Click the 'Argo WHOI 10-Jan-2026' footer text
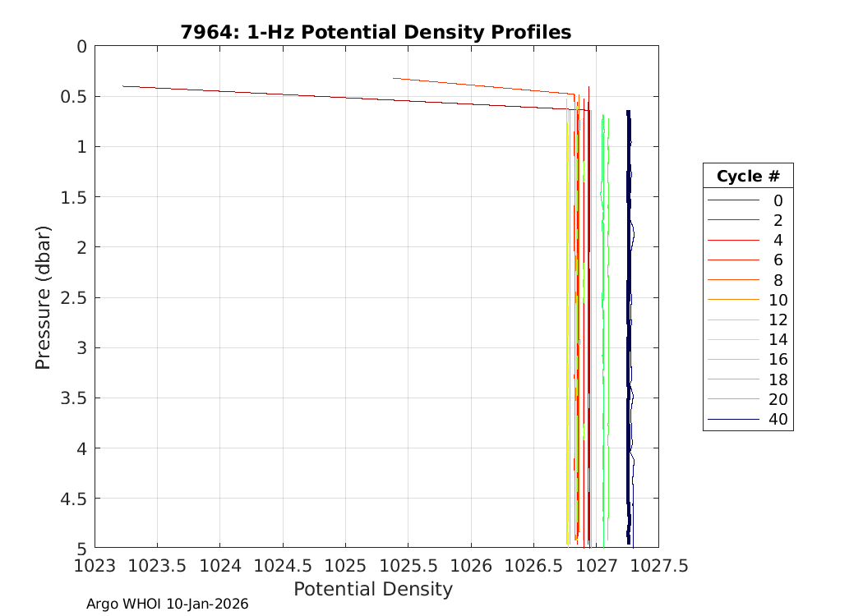Image resolution: width=863 pixels, height=616 pixels. coord(168,604)
